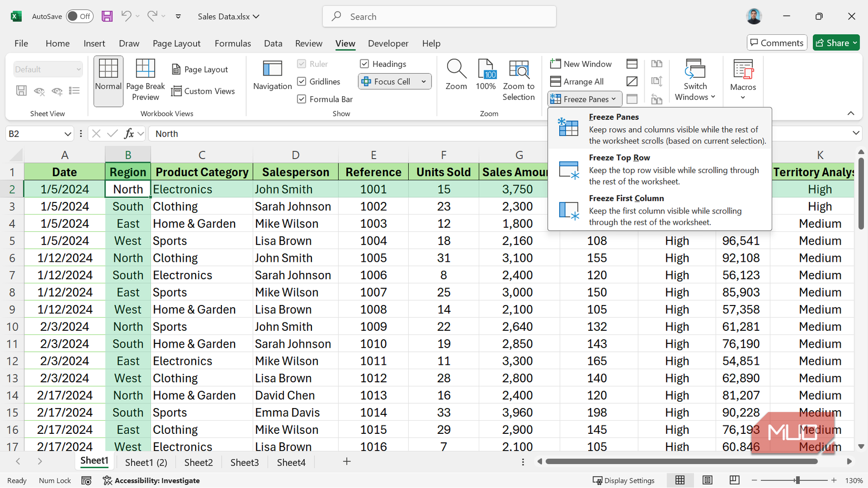
Task: Click Accessibility: Investigate in status bar
Action: pyautogui.click(x=152, y=481)
